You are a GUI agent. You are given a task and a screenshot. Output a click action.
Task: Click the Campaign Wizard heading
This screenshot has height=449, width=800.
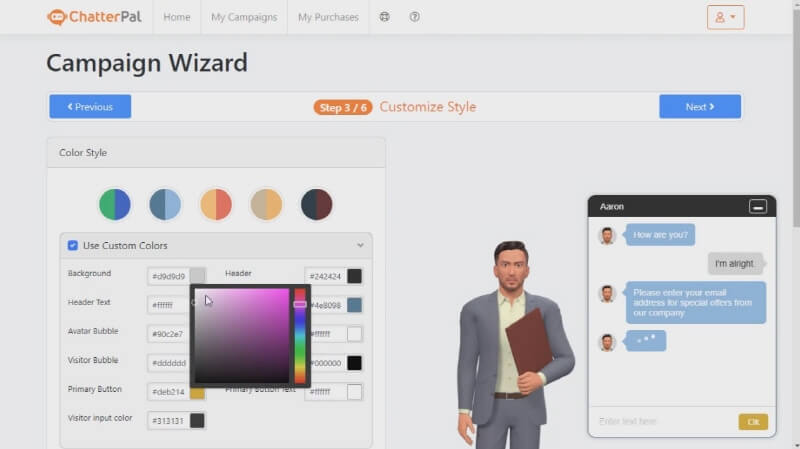pyautogui.click(x=147, y=63)
